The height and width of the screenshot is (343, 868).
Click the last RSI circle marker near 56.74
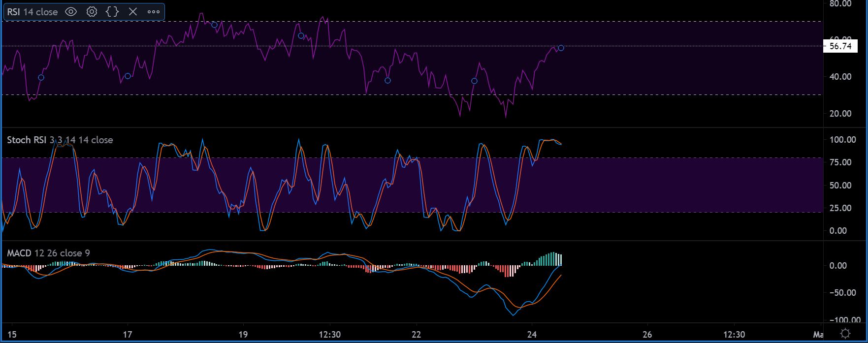[561, 48]
